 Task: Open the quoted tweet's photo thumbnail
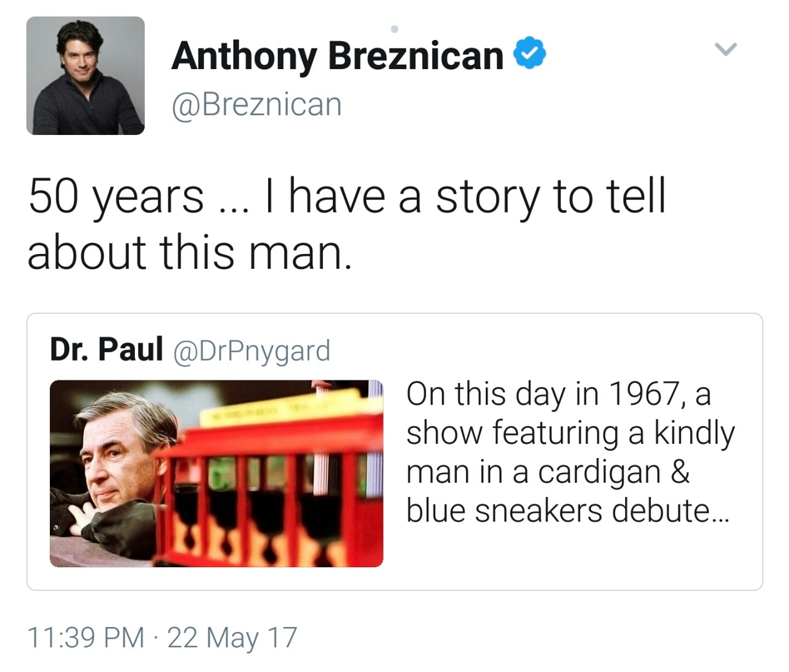point(216,473)
